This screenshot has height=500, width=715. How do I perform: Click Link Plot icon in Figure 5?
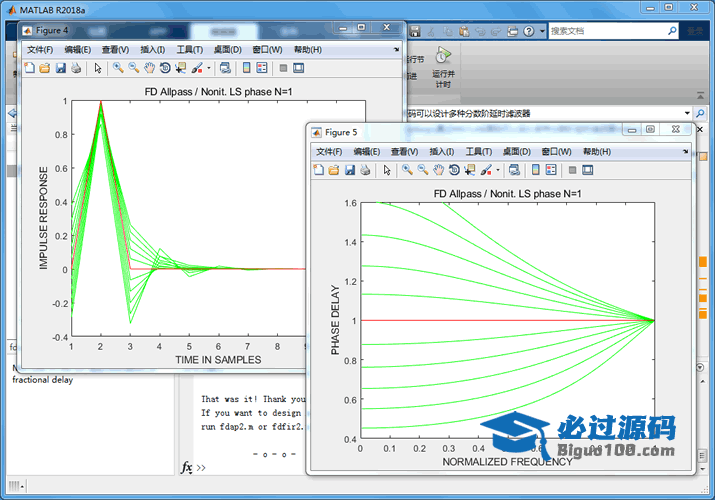click(514, 170)
